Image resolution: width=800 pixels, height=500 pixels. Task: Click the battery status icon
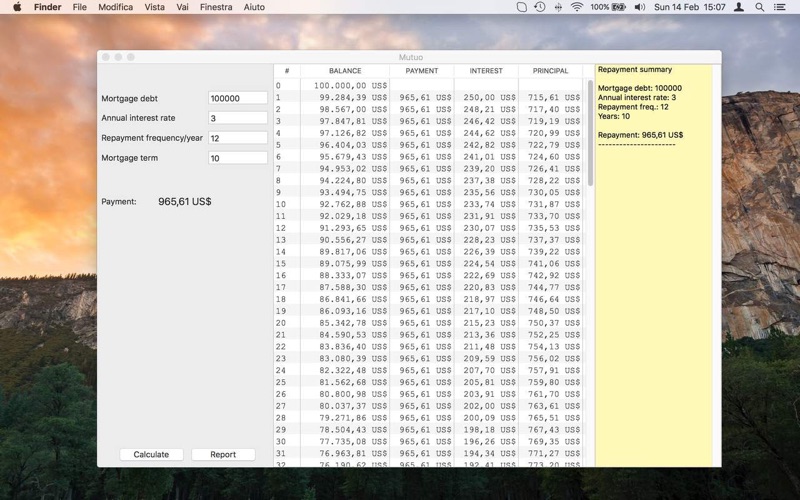pos(618,7)
